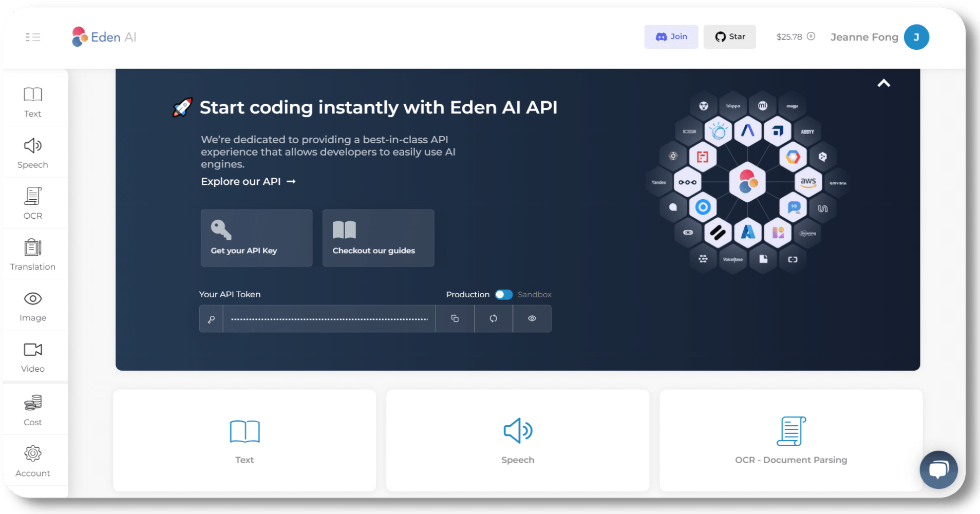Go to OCR in the sidebar

(x=33, y=203)
